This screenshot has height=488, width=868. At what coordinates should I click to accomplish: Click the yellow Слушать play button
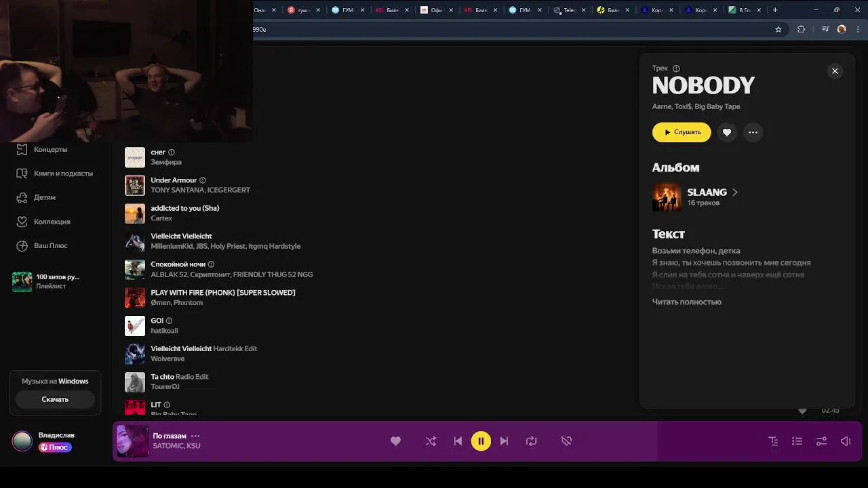(x=682, y=132)
